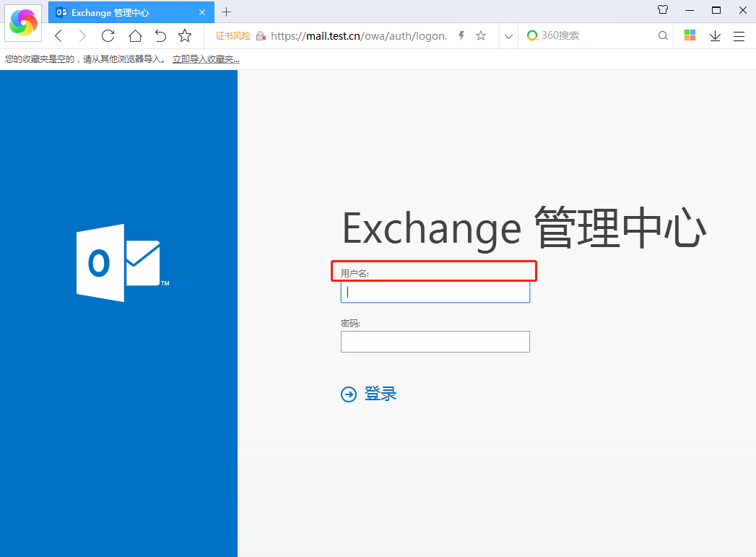Click the broken lock security icon

[261, 35]
